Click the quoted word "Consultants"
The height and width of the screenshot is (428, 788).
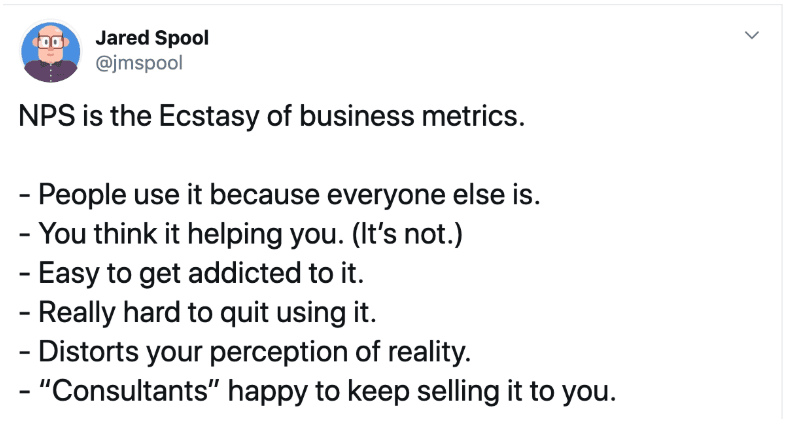click(129, 391)
